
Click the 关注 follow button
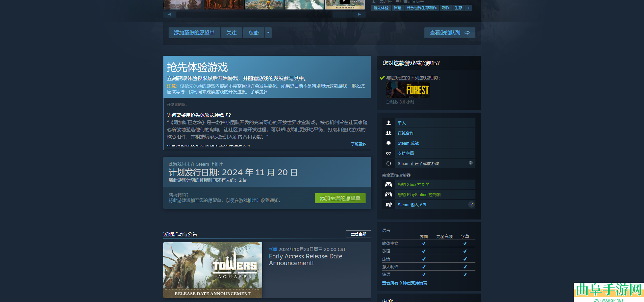[x=231, y=33]
